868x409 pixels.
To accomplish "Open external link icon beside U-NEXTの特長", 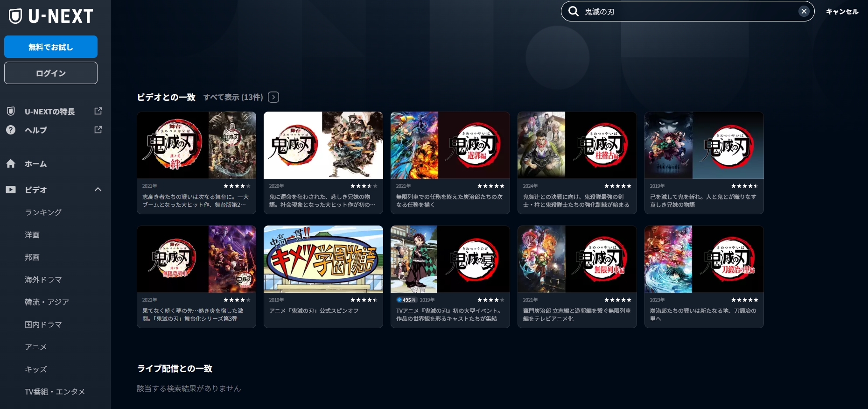I will [98, 111].
